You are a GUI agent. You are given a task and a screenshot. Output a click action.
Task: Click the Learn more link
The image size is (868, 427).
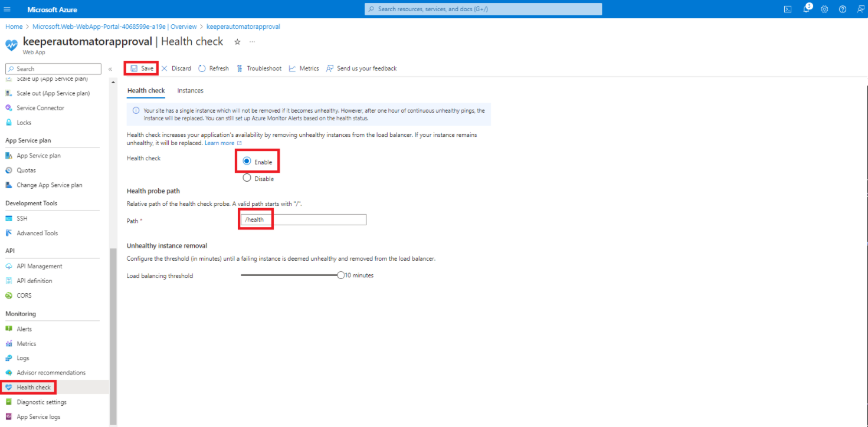pos(220,143)
